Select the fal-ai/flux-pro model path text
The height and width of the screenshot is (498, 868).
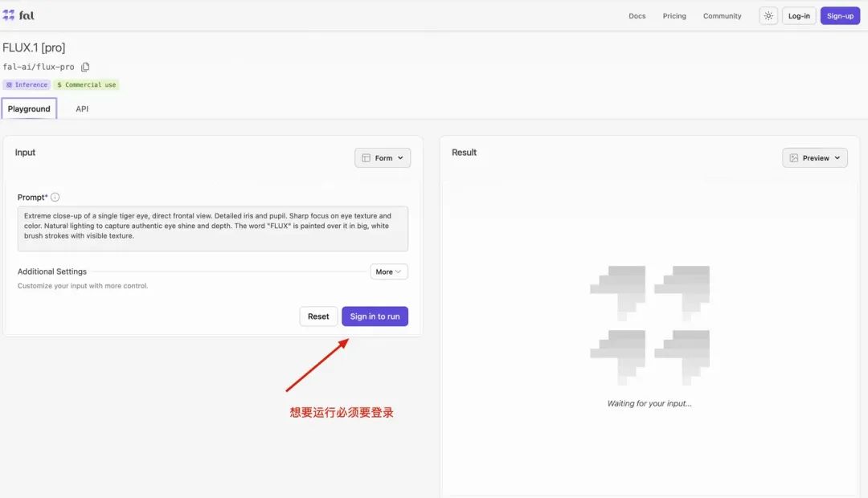pos(39,67)
